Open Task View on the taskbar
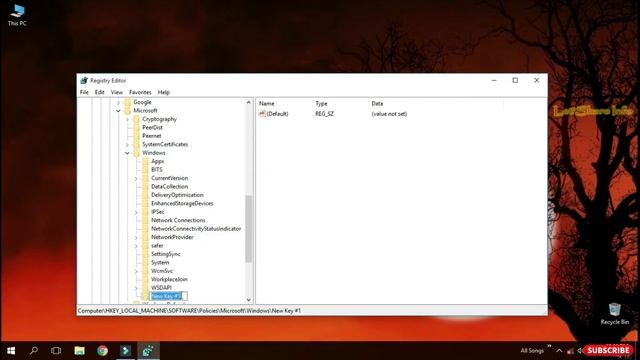 pos(56,351)
